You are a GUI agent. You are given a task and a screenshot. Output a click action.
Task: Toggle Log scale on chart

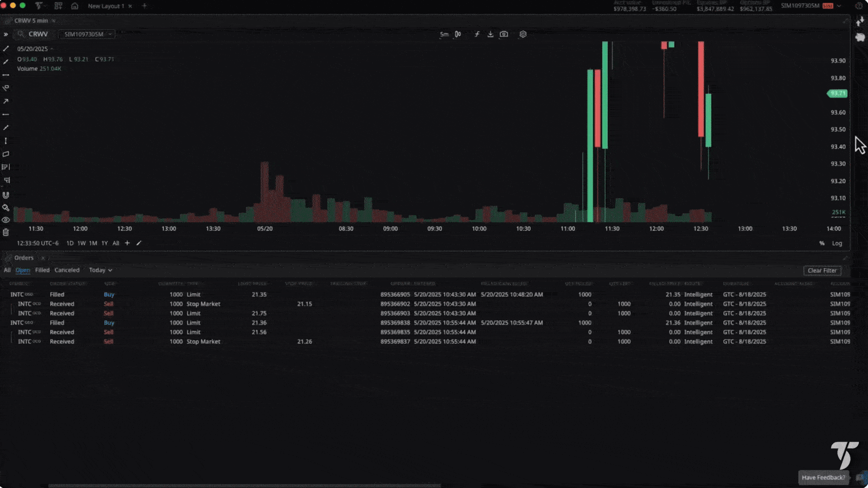tap(837, 243)
